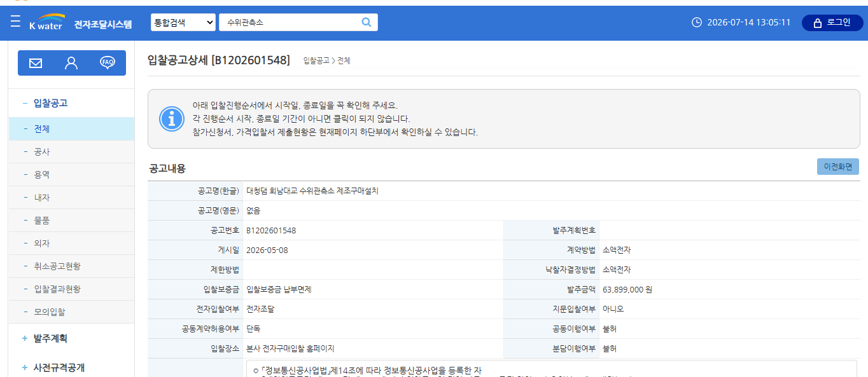Click the K-water logo
Image resolution: width=868 pixels, height=377 pixels.
pos(46,22)
